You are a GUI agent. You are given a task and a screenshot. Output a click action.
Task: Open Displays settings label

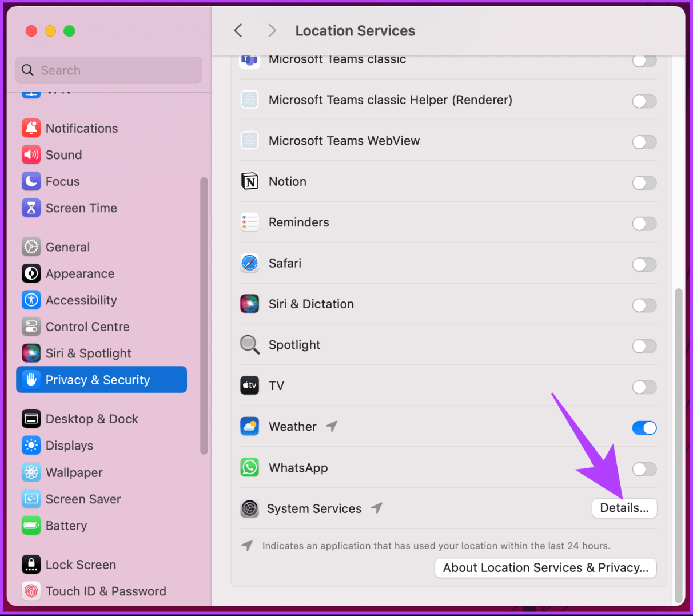pyautogui.click(x=69, y=446)
